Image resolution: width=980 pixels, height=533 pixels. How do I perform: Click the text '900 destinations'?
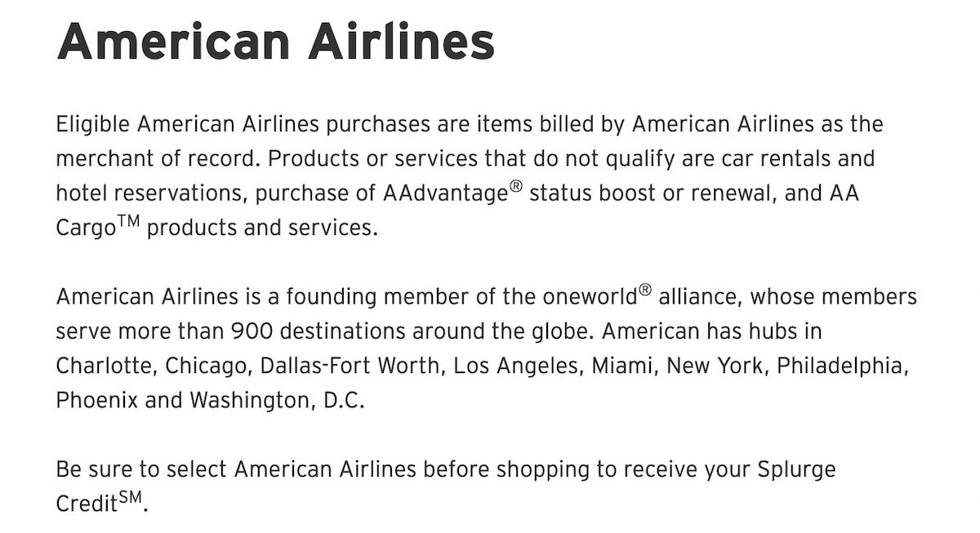click(x=318, y=332)
